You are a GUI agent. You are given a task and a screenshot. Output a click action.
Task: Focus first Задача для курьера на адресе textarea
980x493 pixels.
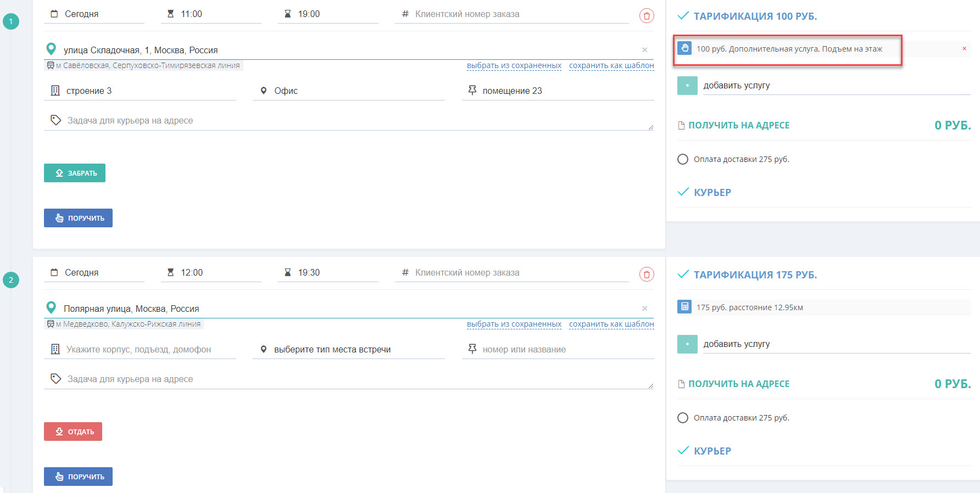tap(349, 120)
